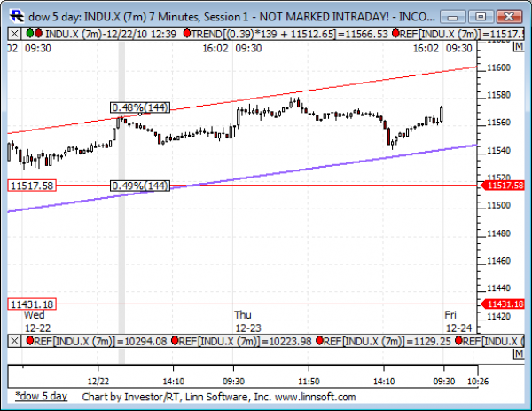Screen dimensions: 532x411
Task: Select the REF[INDU.X (7m)]=1129.25 label
Action: 387,341
